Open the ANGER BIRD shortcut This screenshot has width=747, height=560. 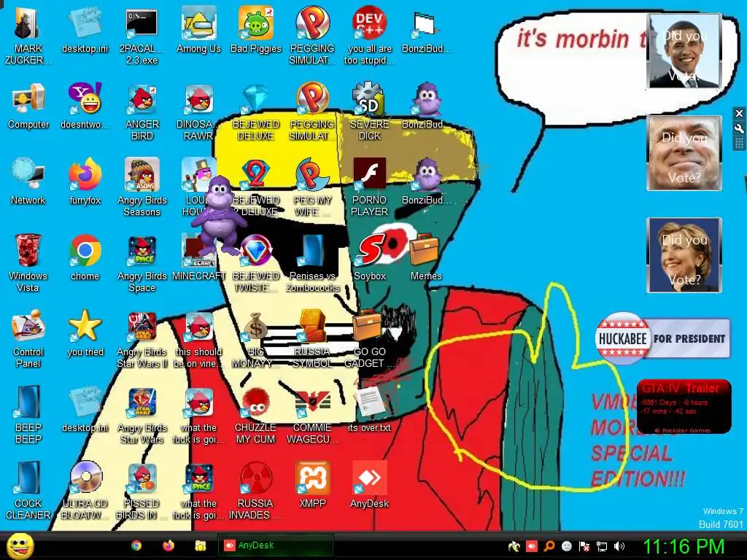(x=142, y=112)
